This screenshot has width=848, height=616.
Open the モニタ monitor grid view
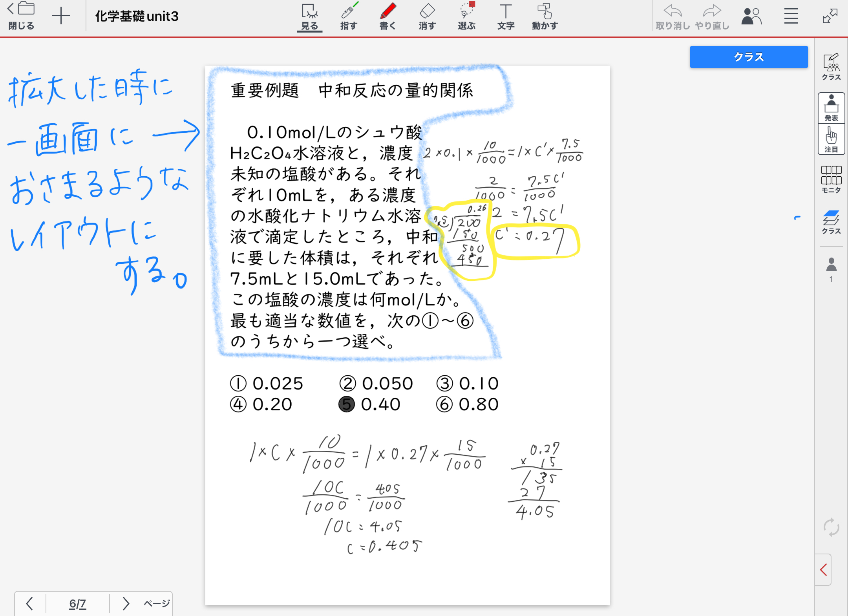(x=831, y=179)
